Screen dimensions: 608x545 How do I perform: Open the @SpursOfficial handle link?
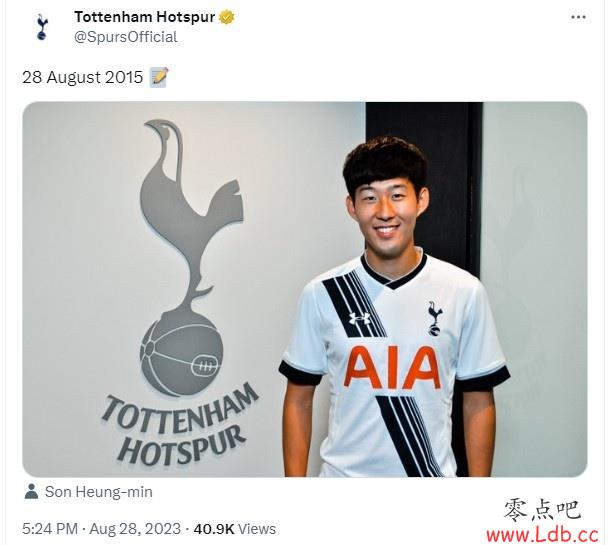pyautogui.click(x=126, y=37)
